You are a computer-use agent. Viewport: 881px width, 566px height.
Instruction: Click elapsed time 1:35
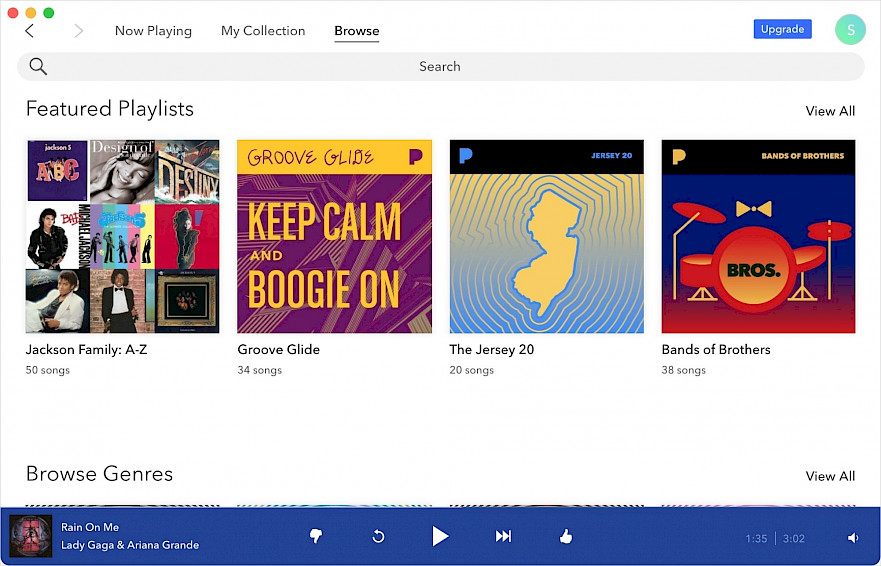tap(756, 538)
